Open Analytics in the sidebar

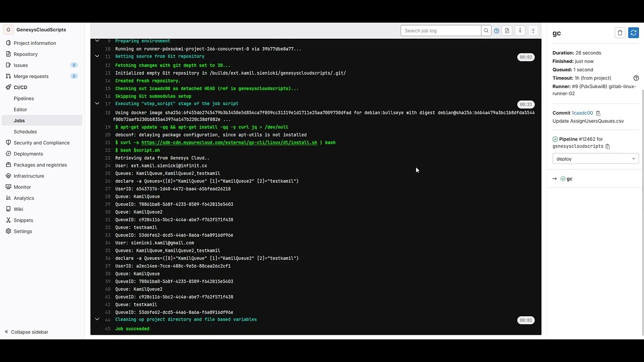point(24,198)
